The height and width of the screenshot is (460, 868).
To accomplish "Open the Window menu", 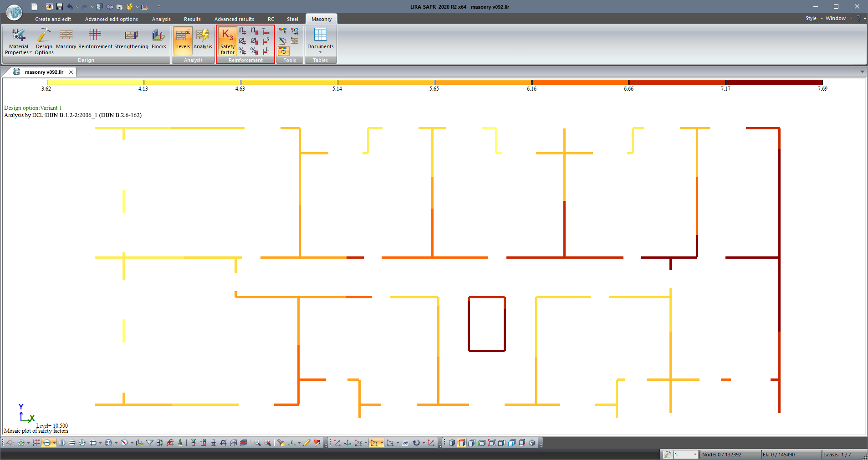I will [x=835, y=18].
